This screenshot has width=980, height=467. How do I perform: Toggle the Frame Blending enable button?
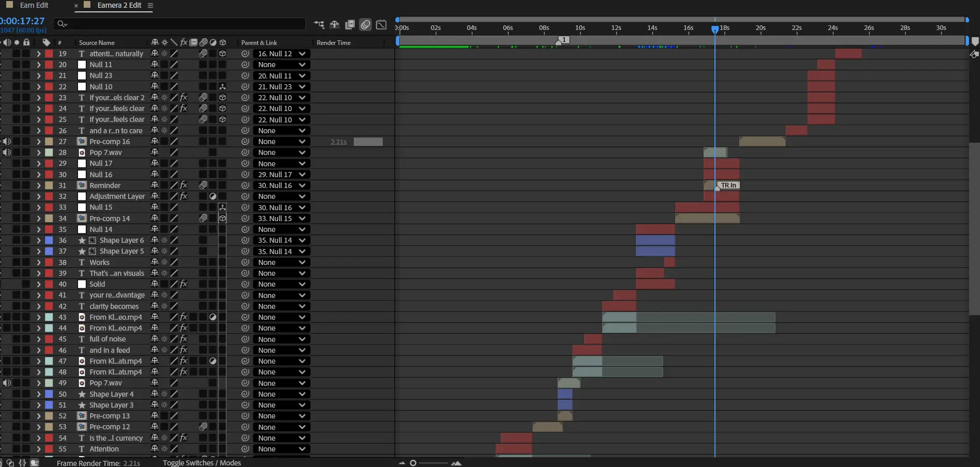(350, 24)
